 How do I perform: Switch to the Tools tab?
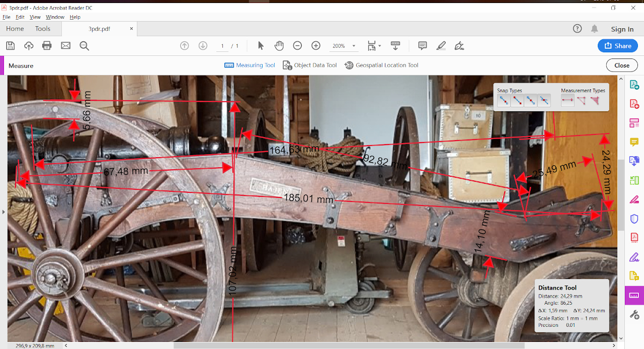click(x=43, y=29)
